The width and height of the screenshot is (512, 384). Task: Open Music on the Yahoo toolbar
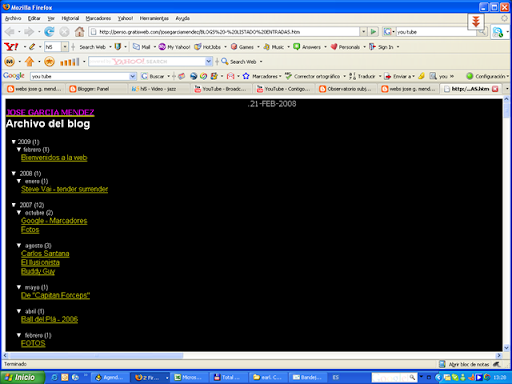(274, 47)
